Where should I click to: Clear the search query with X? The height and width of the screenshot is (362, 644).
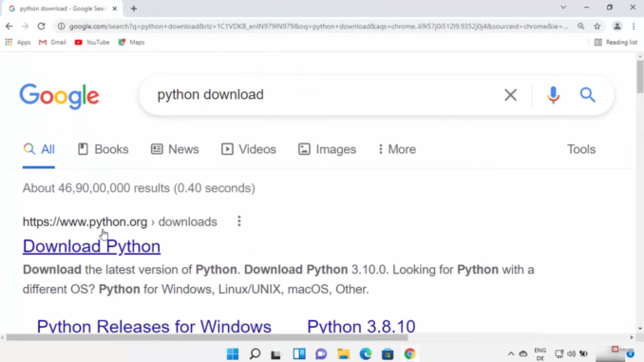(x=510, y=95)
